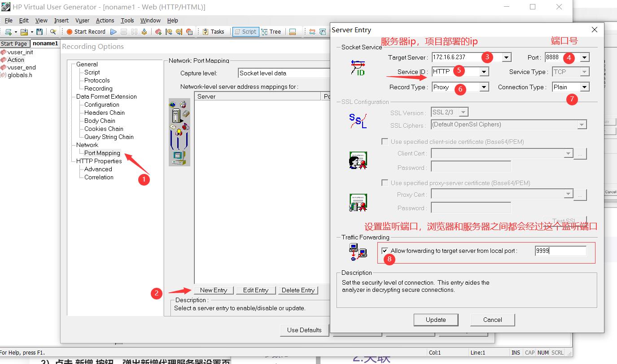Select Correlation in options tree
This screenshot has width=617, height=364.
pyautogui.click(x=99, y=177)
